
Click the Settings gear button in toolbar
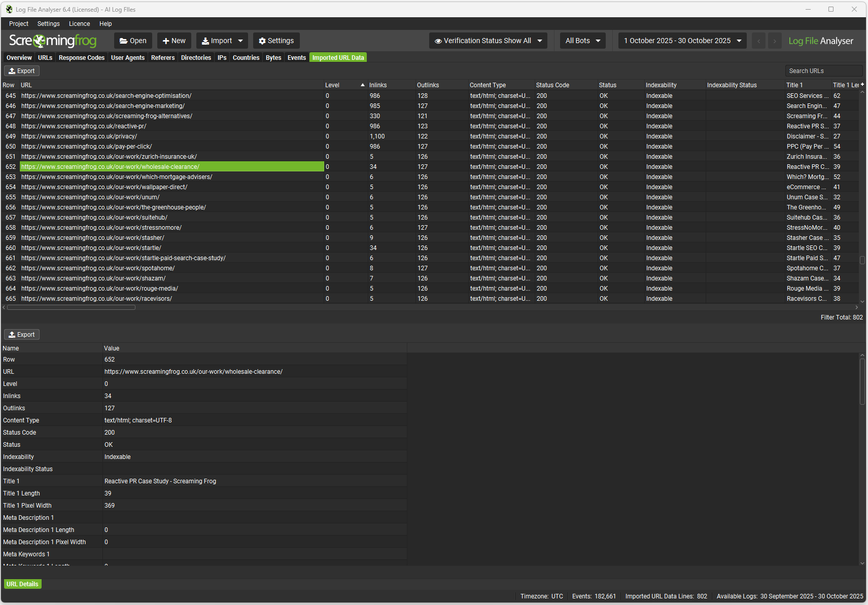point(276,41)
